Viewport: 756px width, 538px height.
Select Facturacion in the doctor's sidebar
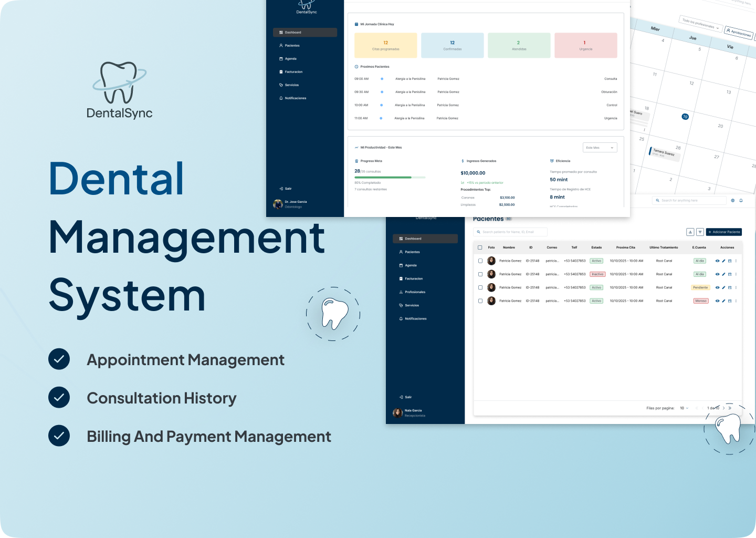point(293,72)
